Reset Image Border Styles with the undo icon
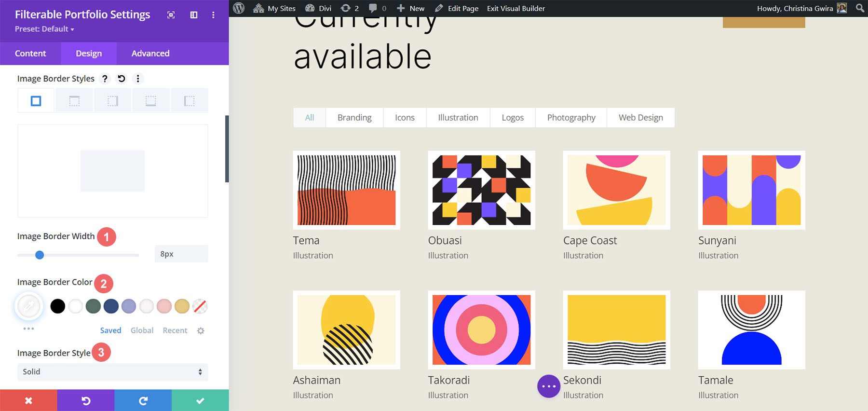 pos(122,79)
